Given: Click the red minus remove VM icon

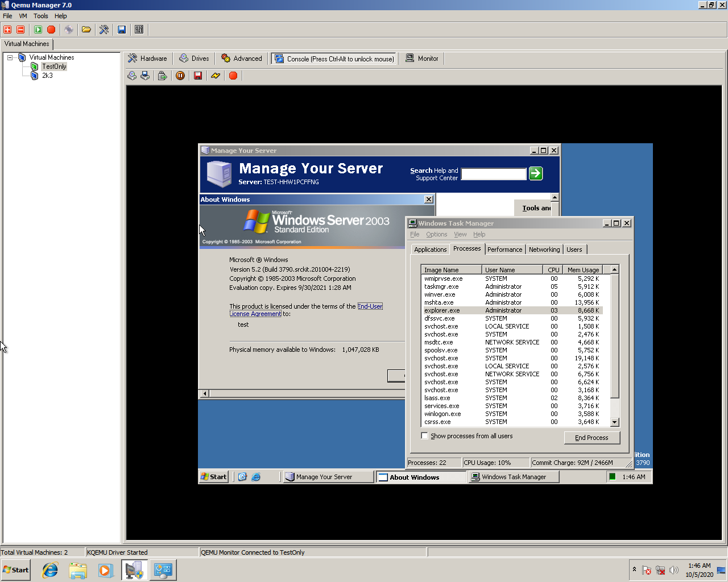Looking at the screenshot, I should click(x=20, y=30).
